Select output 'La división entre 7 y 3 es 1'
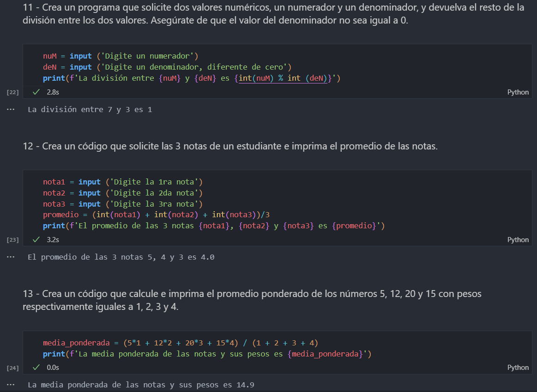537x392 pixels. (x=90, y=109)
